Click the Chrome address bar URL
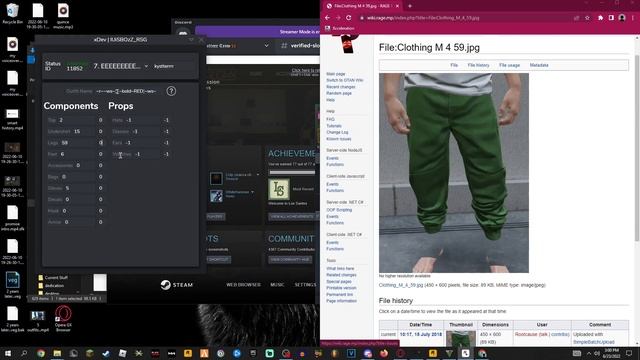The image size is (640, 360). [x=423, y=18]
